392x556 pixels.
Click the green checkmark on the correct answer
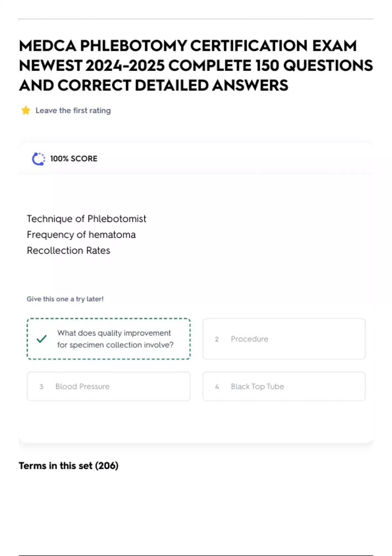click(42, 339)
